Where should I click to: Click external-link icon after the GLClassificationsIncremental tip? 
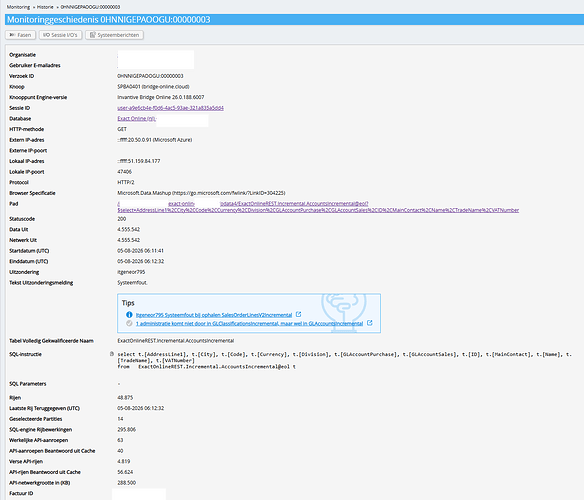[369, 323]
